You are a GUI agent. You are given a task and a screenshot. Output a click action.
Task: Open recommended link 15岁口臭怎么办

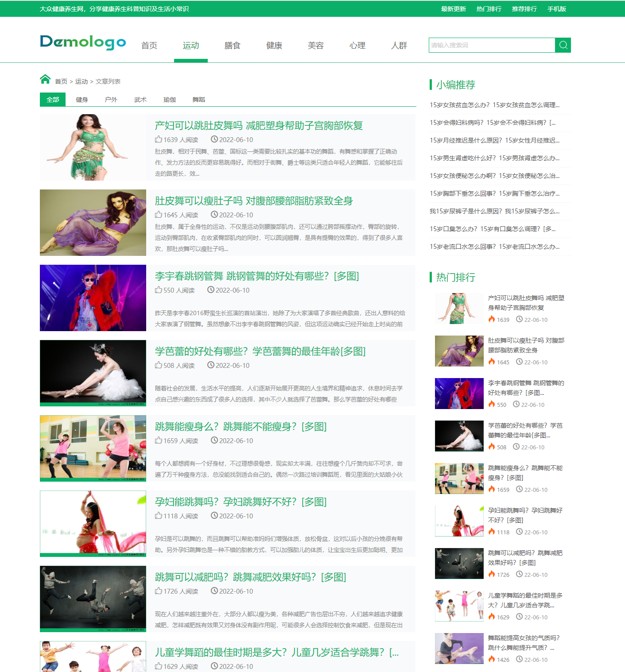tap(493, 229)
